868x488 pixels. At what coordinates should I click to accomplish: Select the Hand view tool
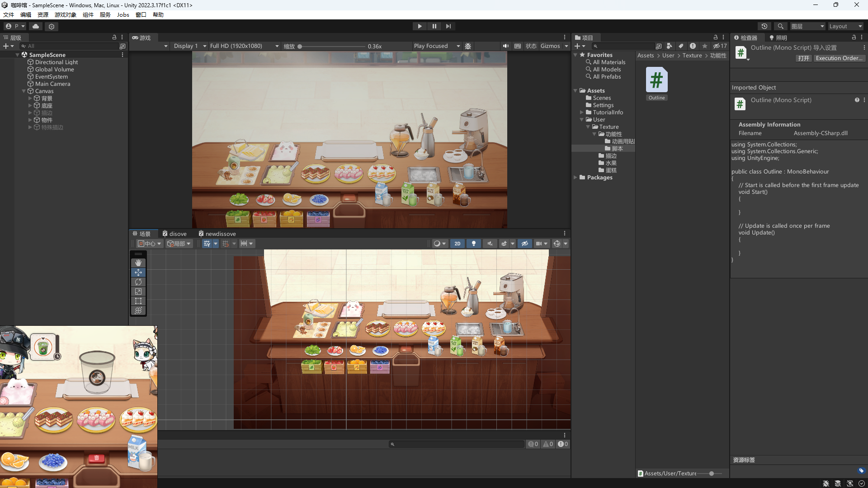138,263
